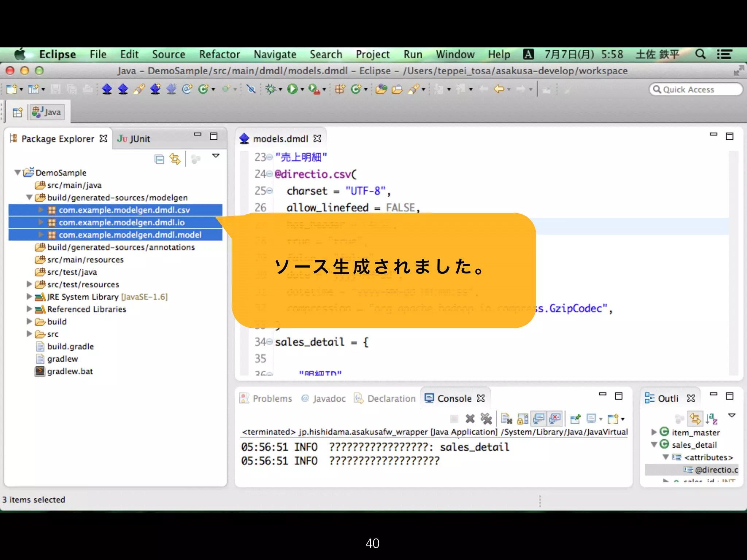Click the Open Type folder icon
Image resolution: width=747 pixels, height=560 pixels.
381,89
